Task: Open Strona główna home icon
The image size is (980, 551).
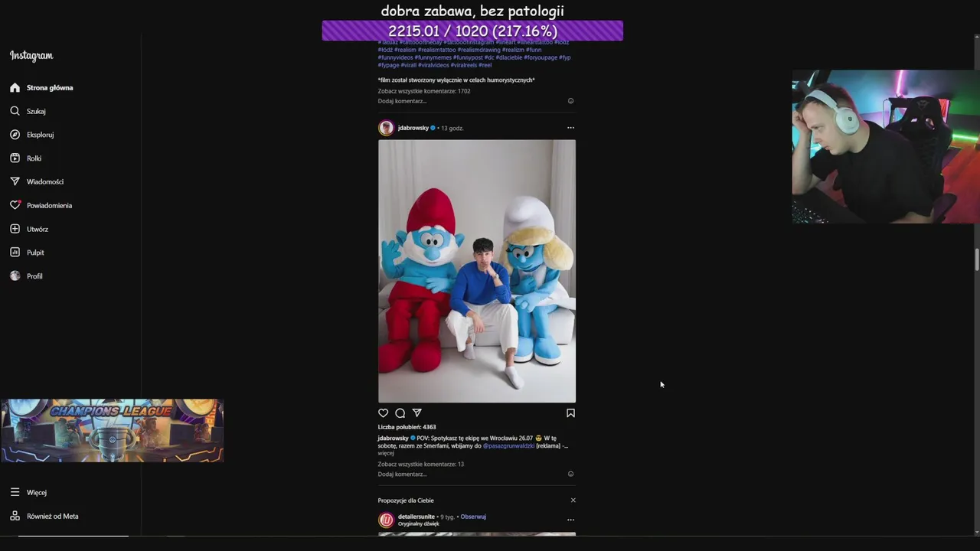Action: [15, 87]
